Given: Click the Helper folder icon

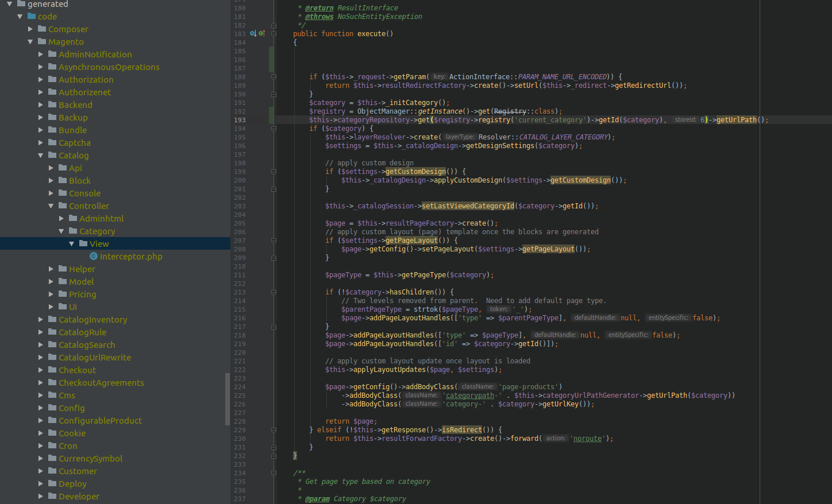Looking at the screenshot, I should [63, 269].
